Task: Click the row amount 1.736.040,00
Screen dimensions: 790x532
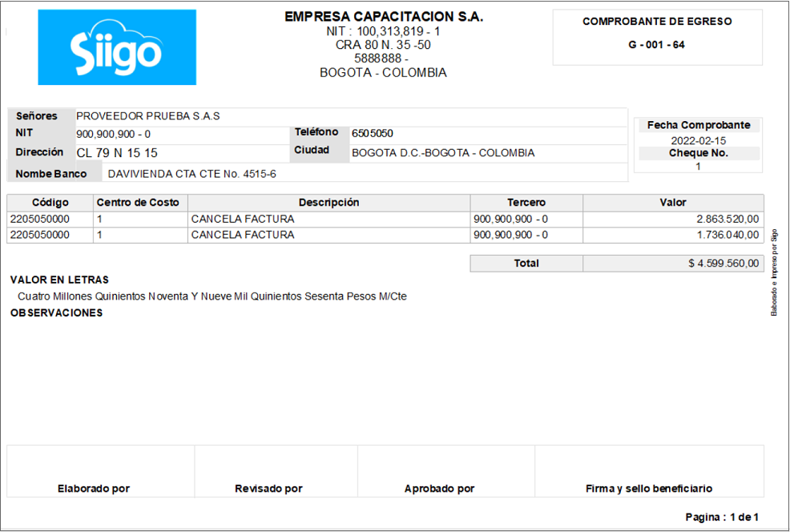Action: click(728, 235)
